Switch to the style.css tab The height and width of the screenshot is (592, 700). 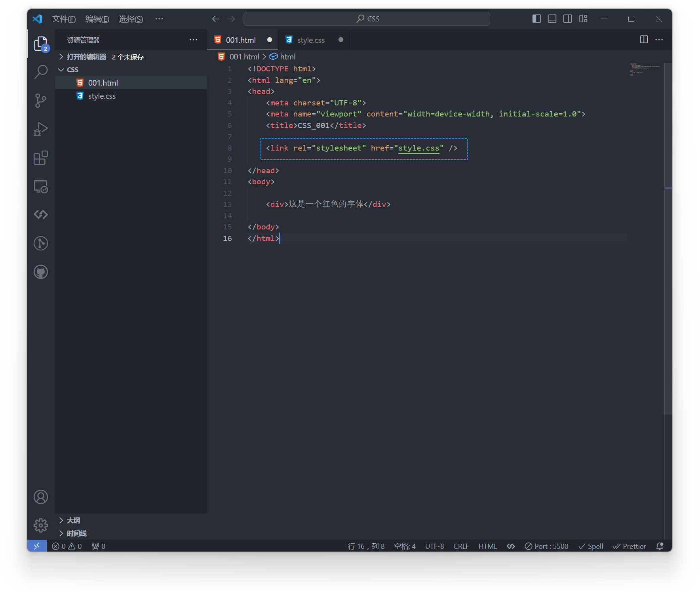click(310, 40)
